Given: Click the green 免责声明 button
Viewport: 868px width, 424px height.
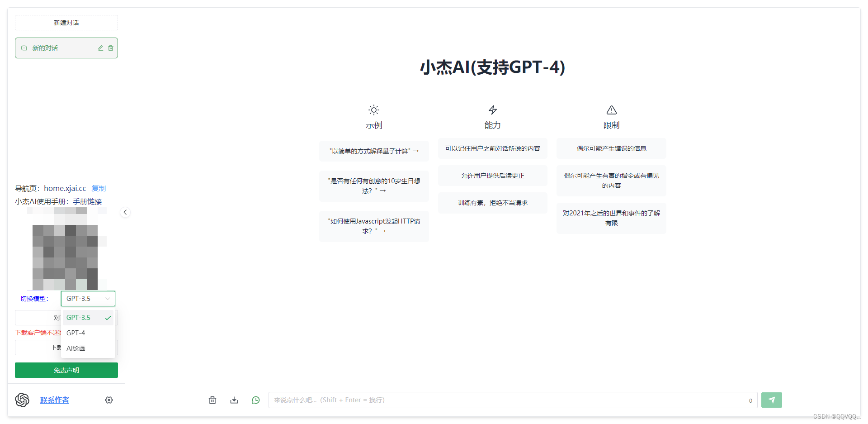Looking at the screenshot, I should pos(66,370).
